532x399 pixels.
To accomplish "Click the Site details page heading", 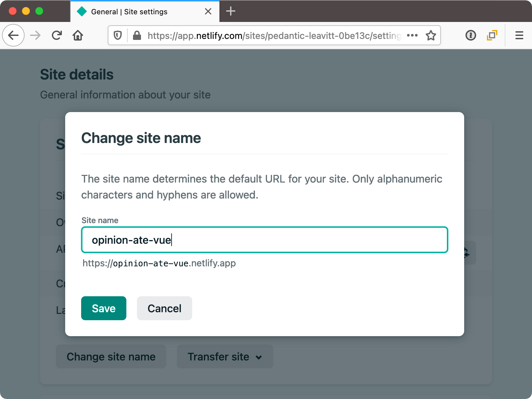I will (x=77, y=74).
